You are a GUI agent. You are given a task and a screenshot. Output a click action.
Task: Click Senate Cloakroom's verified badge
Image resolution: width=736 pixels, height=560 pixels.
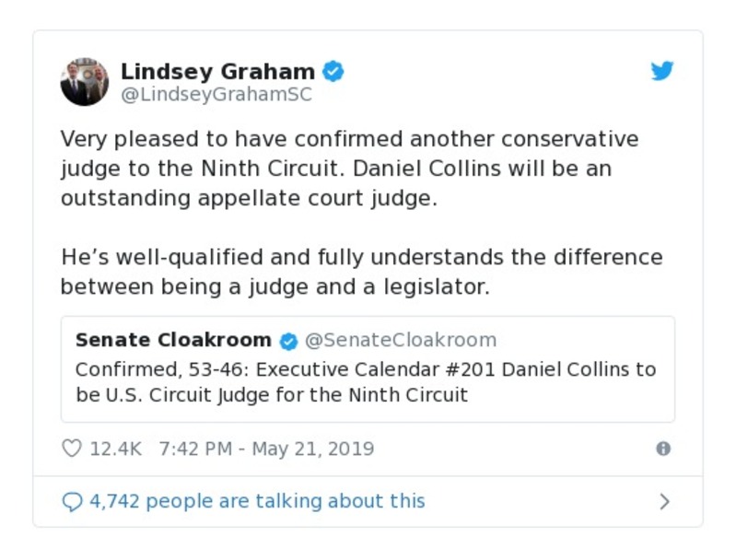(x=288, y=341)
